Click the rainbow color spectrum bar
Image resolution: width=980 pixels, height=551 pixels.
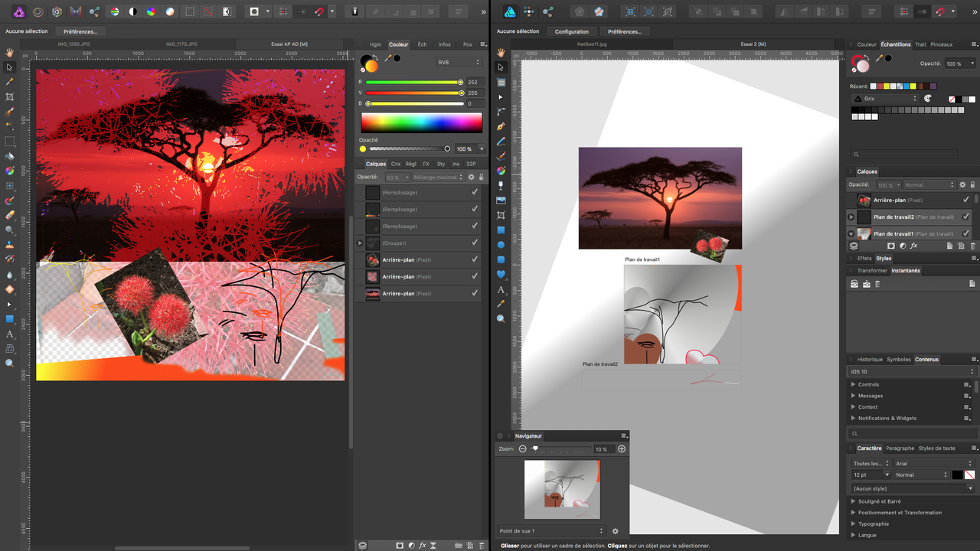point(422,122)
